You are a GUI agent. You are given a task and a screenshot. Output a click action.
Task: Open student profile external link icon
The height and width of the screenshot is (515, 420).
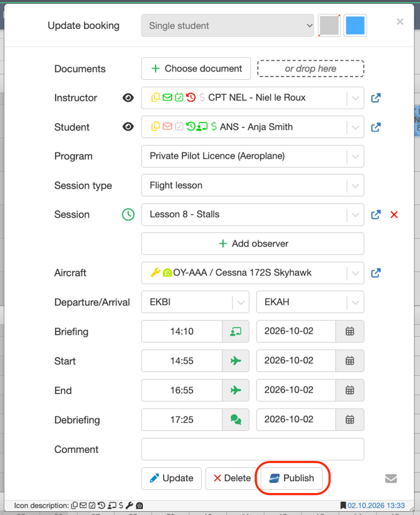pyautogui.click(x=375, y=127)
